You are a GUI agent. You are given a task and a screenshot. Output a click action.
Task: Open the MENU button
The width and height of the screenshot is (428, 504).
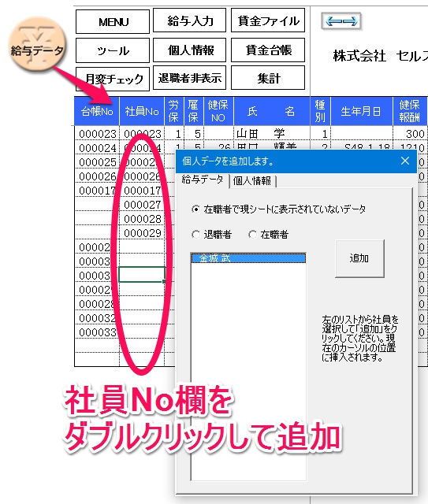pyautogui.click(x=113, y=21)
